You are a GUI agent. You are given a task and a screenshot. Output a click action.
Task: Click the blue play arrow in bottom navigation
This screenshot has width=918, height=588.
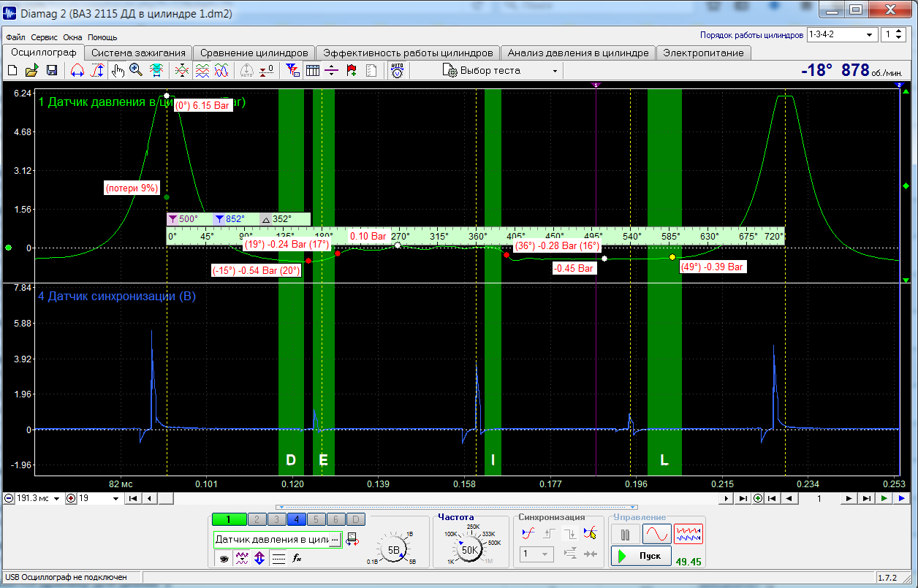coord(901,498)
